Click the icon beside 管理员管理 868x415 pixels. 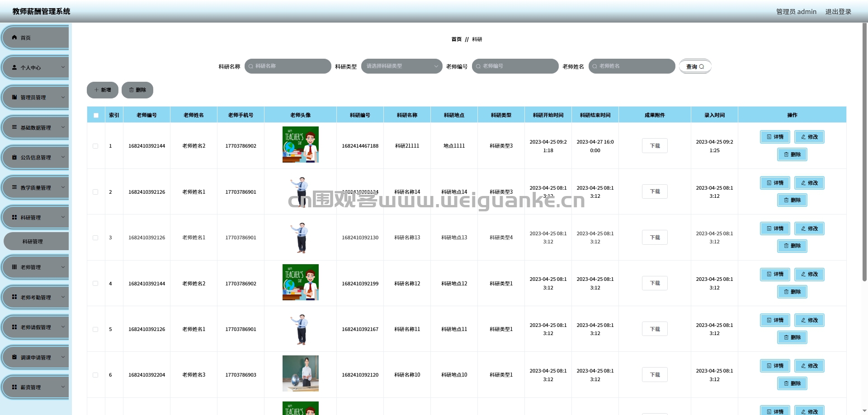[14, 97]
